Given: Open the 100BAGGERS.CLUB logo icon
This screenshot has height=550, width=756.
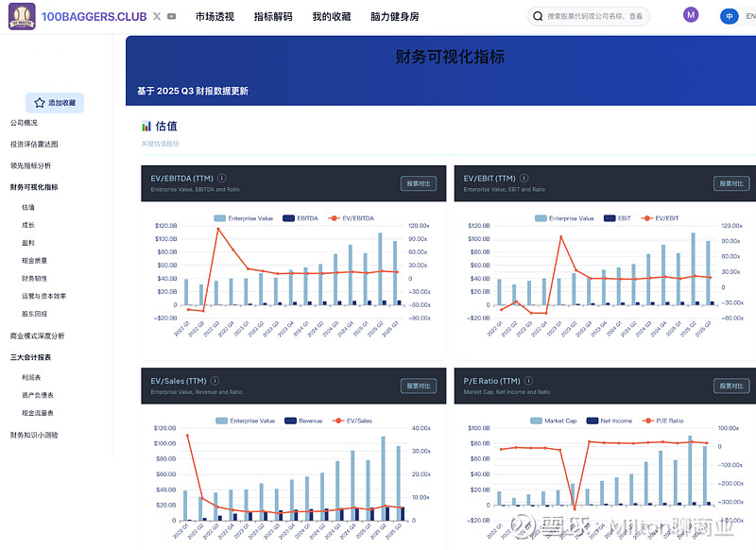Looking at the screenshot, I should click(x=22, y=16).
